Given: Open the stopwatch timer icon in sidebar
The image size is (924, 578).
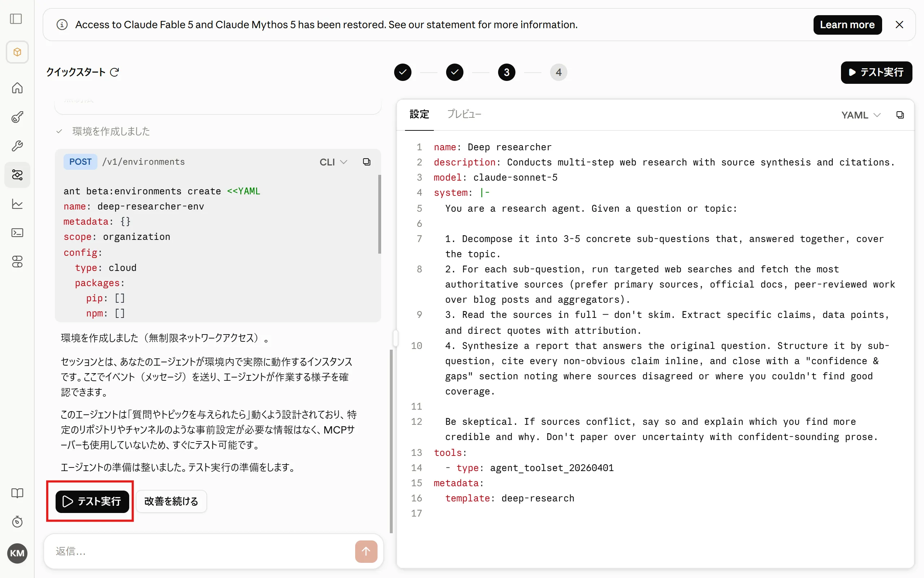Looking at the screenshot, I should pos(17,522).
